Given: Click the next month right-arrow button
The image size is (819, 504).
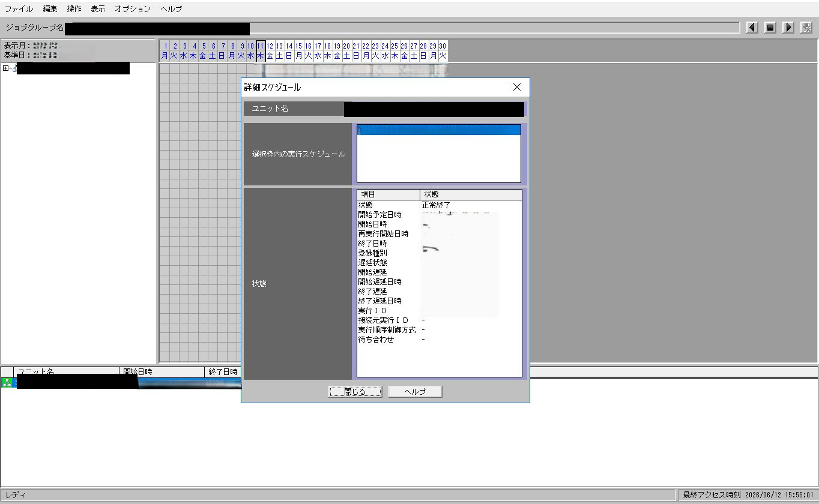Looking at the screenshot, I should tap(788, 28).
